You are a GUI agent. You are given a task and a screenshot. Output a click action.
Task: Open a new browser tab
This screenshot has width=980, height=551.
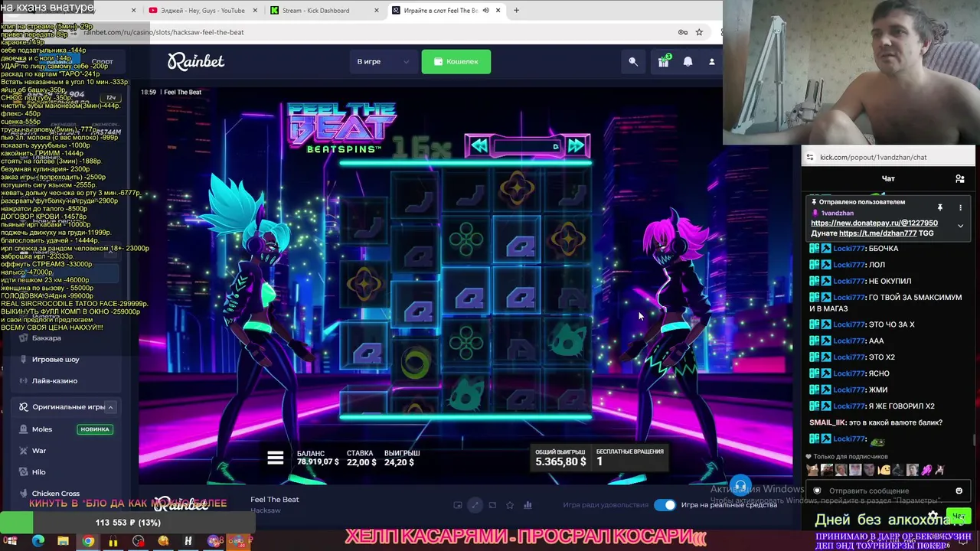point(516,11)
